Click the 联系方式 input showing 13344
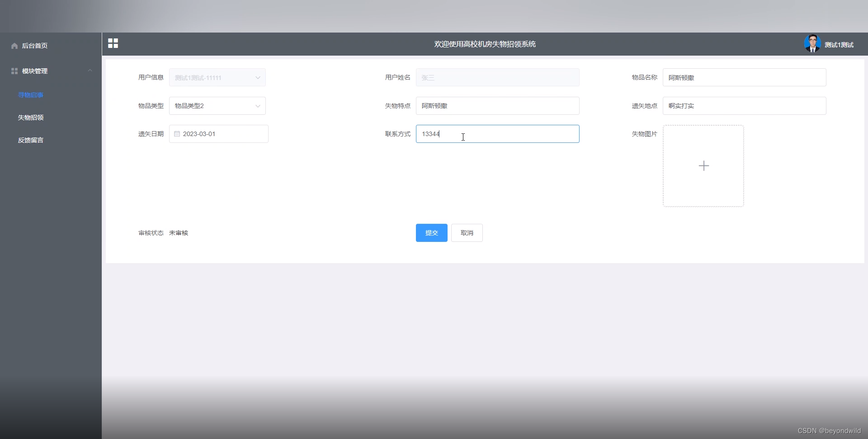The image size is (868, 439). click(x=497, y=134)
